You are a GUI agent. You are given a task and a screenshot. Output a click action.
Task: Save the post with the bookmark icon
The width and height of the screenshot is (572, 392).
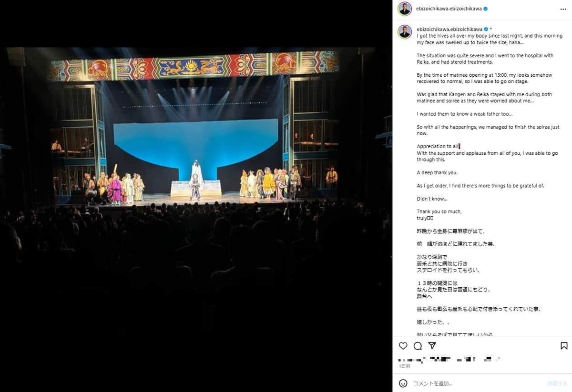point(564,346)
